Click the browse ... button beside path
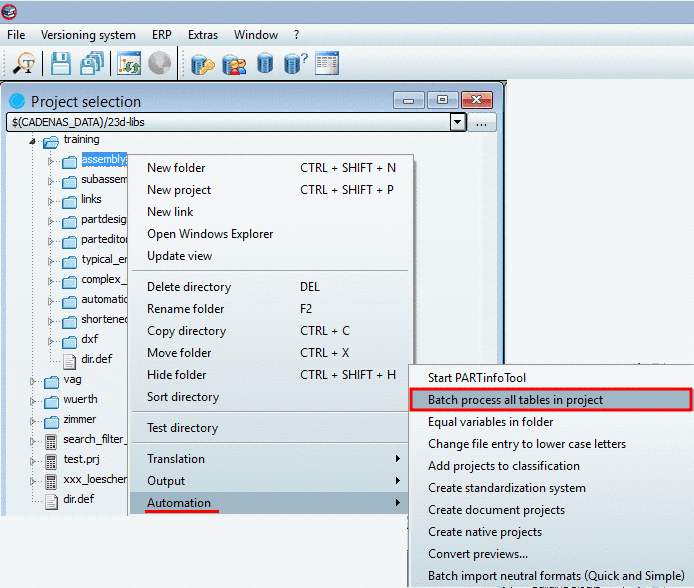Screen dimensions: 694x588 click(x=482, y=123)
